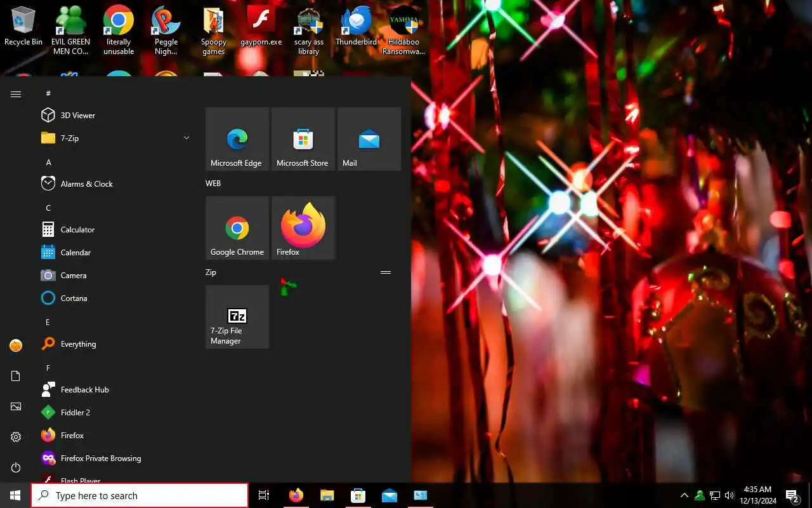Open the 'literally unusable' Chrome shortcut

pyautogui.click(x=119, y=30)
